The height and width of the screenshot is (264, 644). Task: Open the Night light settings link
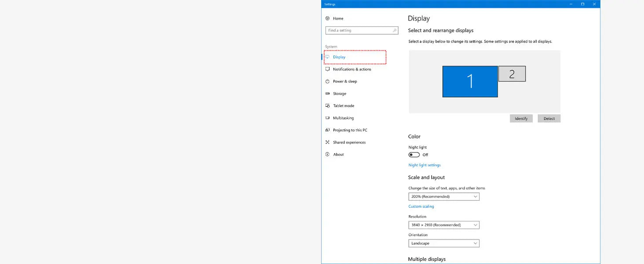click(424, 165)
